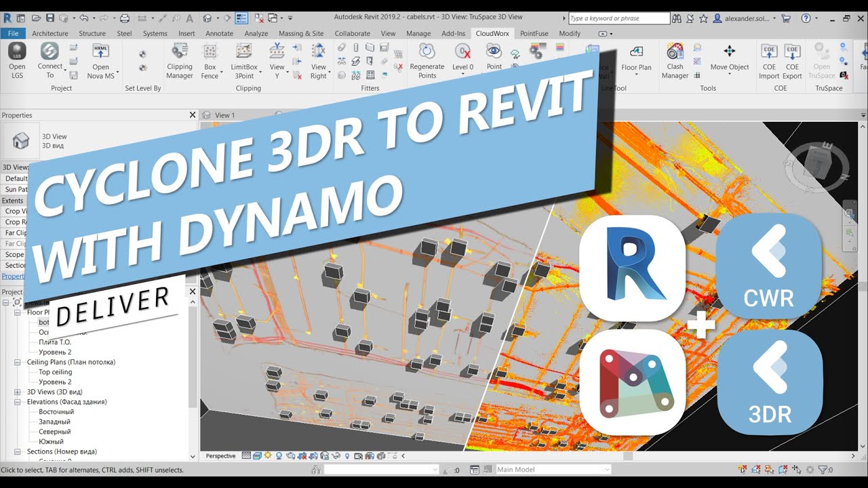868x488 pixels.
Task: Select the 'Восточный' elevation view
Action: 56,412
